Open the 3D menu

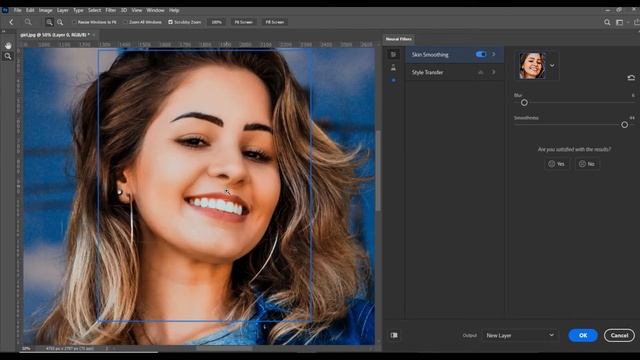pyautogui.click(x=124, y=10)
